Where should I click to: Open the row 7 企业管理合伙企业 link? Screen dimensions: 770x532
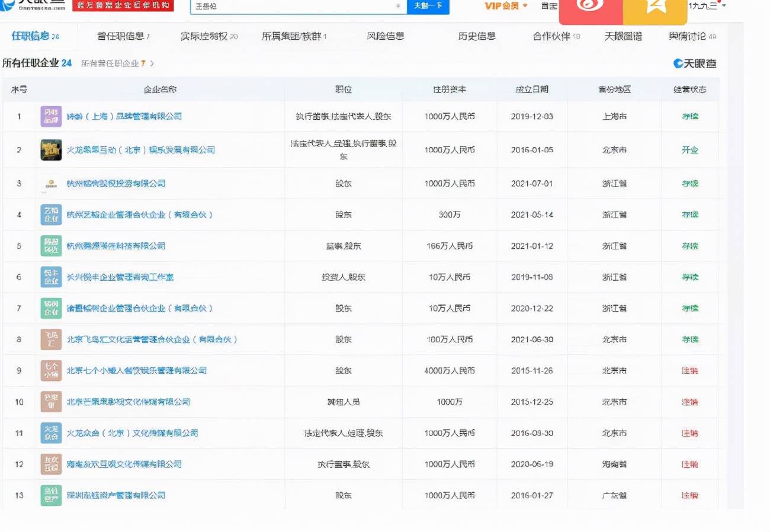pyautogui.click(x=139, y=308)
